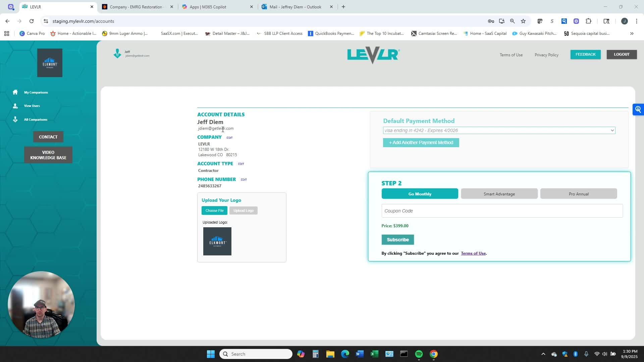
Task: Switch to Mail - Jeffrey Diem Outlook tab
Action: coord(295,7)
